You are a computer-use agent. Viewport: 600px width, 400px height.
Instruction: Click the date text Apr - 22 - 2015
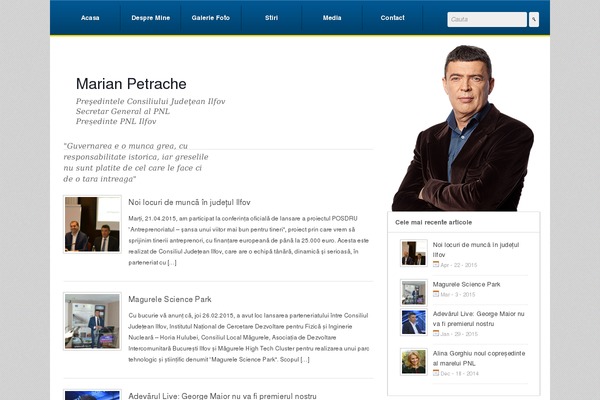[x=459, y=265]
